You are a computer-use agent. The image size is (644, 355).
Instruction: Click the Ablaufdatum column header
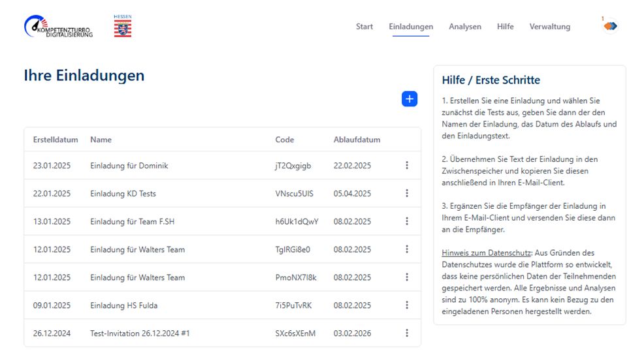357,140
